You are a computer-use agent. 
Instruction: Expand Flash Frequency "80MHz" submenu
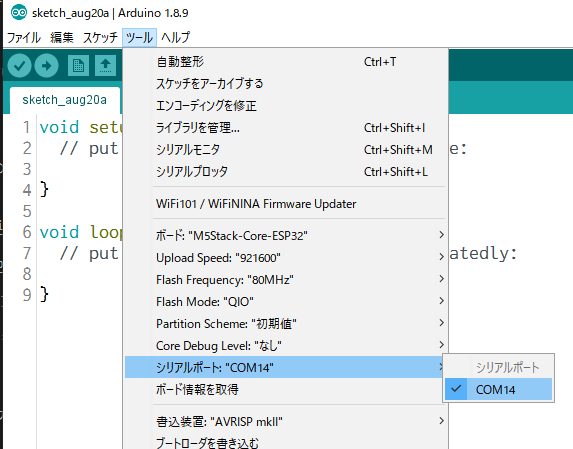click(285, 279)
